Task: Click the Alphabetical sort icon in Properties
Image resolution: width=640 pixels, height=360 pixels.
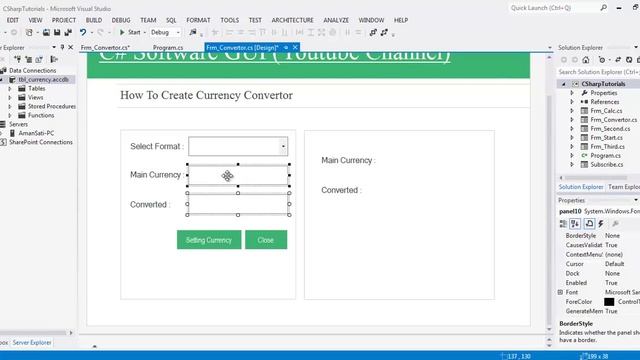Action: (575, 224)
